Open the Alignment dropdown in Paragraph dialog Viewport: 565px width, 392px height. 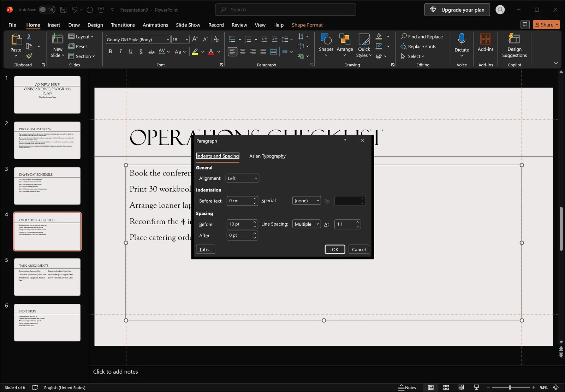(242, 178)
